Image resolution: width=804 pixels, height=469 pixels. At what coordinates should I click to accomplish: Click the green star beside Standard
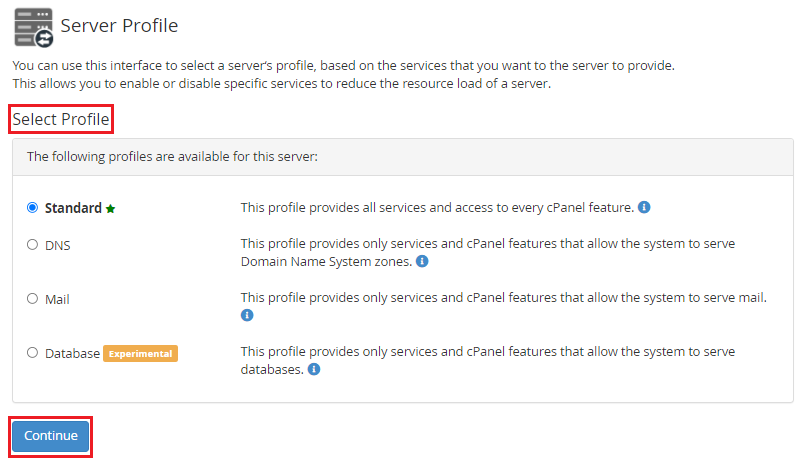tap(111, 209)
